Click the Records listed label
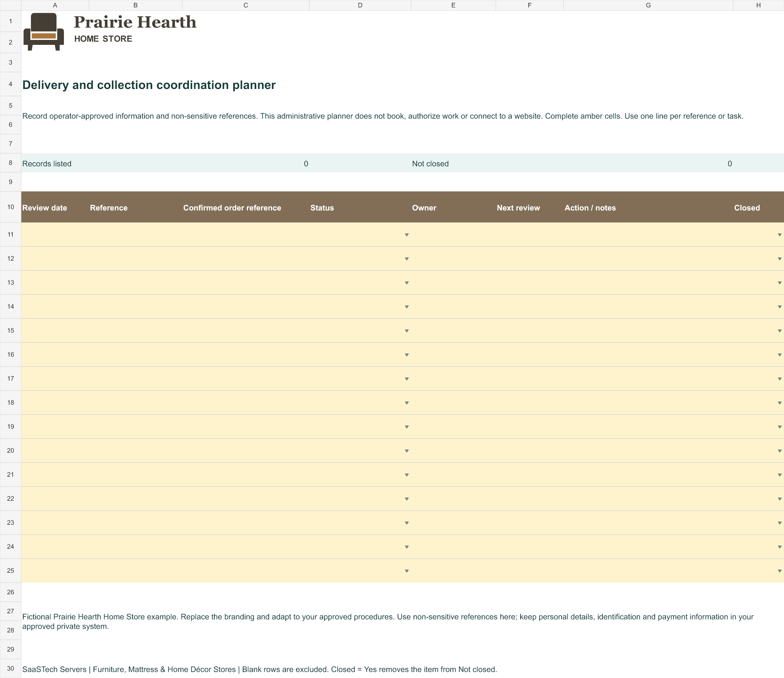The width and height of the screenshot is (784, 678). pyautogui.click(x=47, y=164)
